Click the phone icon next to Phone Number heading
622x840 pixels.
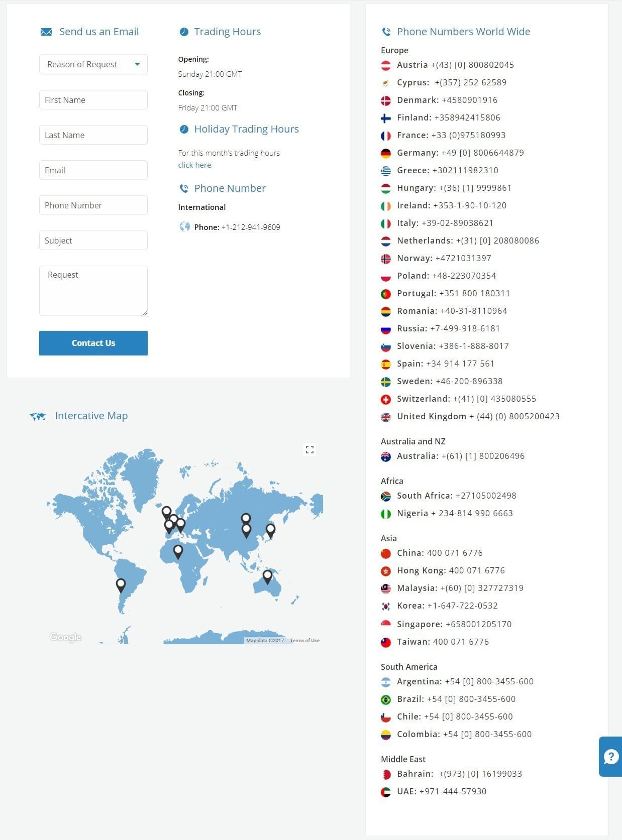184,188
